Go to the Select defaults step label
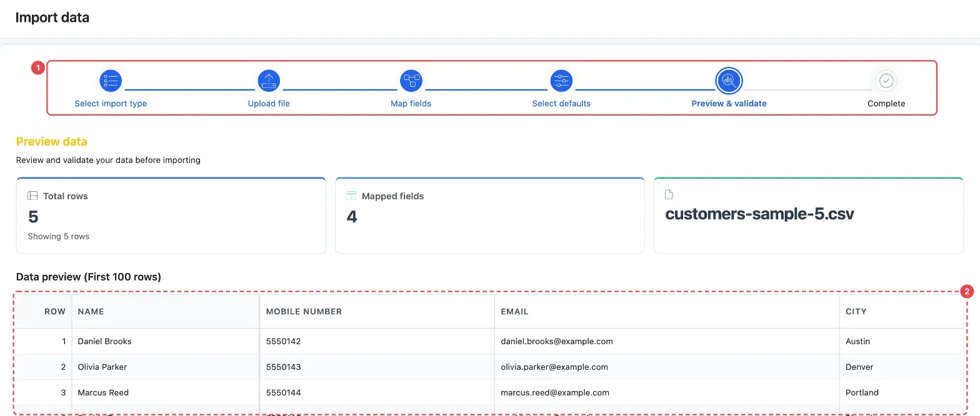 pyautogui.click(x=561, y=104)
